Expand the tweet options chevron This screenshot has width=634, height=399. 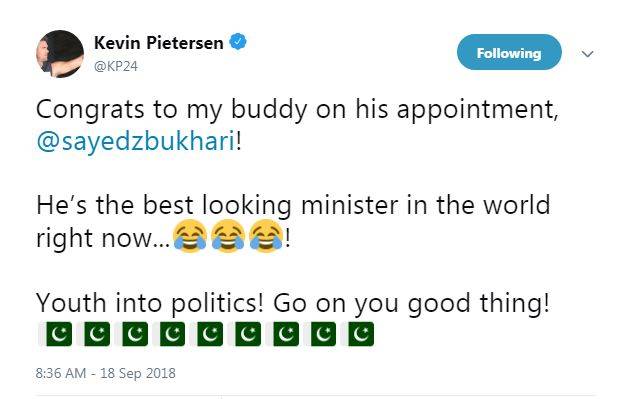point(587,53)
